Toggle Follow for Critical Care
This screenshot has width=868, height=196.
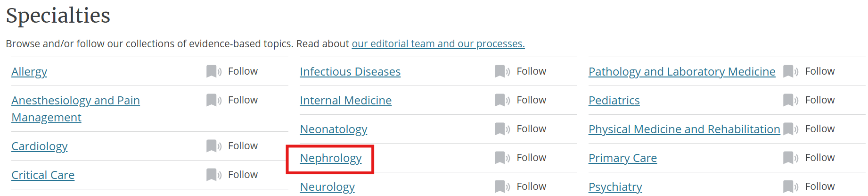(232, 175)
